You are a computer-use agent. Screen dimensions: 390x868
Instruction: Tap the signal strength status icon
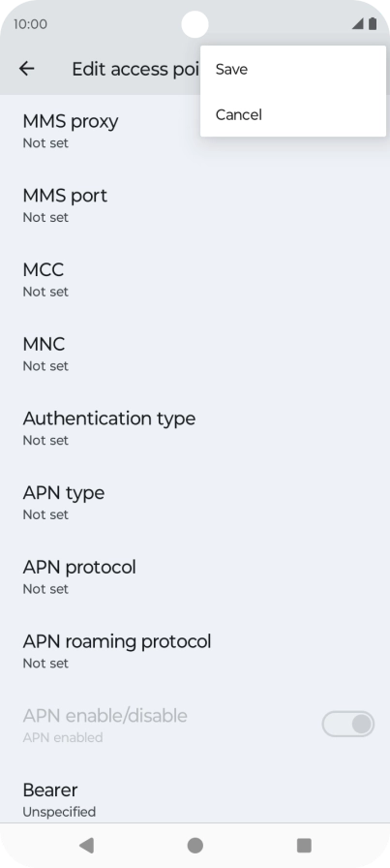click(x=357, y=24)
